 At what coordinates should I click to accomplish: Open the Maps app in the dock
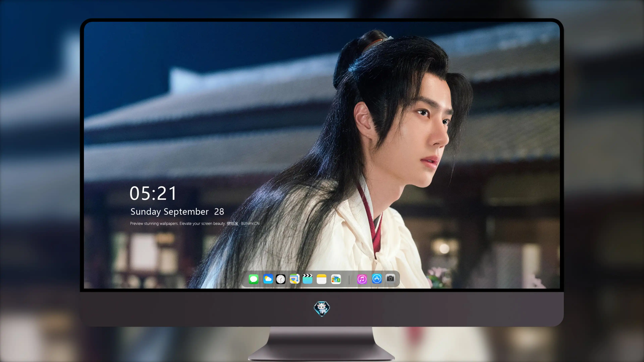coord(294,279)
